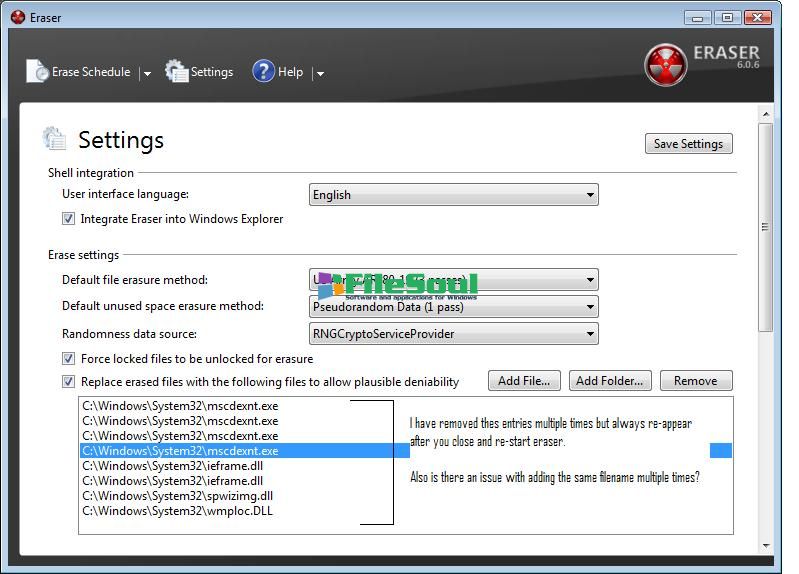
Task: Click the Add Folder... button
Action: (x=609, y=381)
